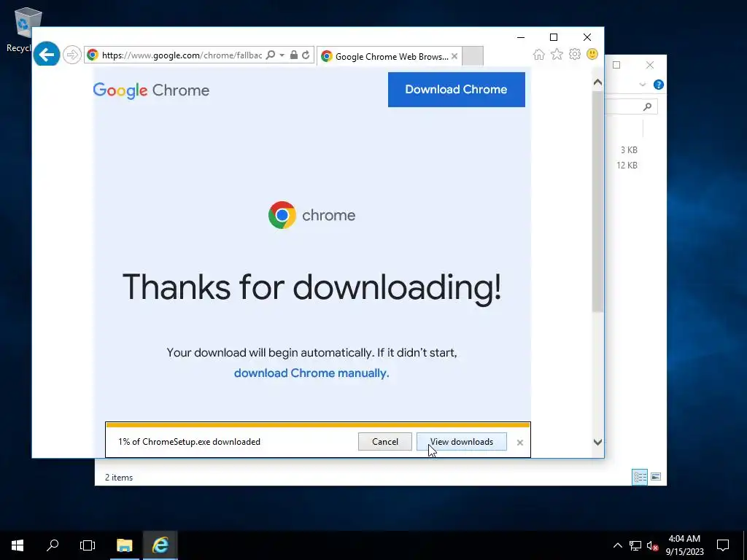Click the Explorer window help icon

(659, 85)
